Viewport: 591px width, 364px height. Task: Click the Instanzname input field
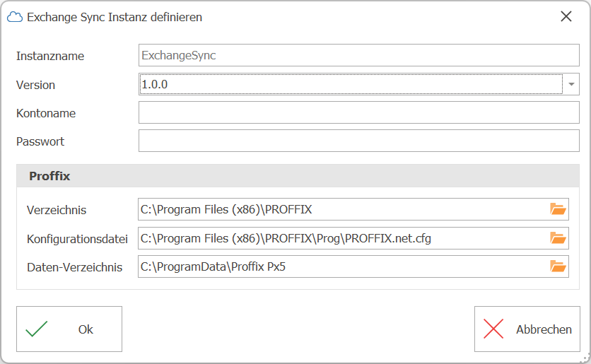coord(359,55)
